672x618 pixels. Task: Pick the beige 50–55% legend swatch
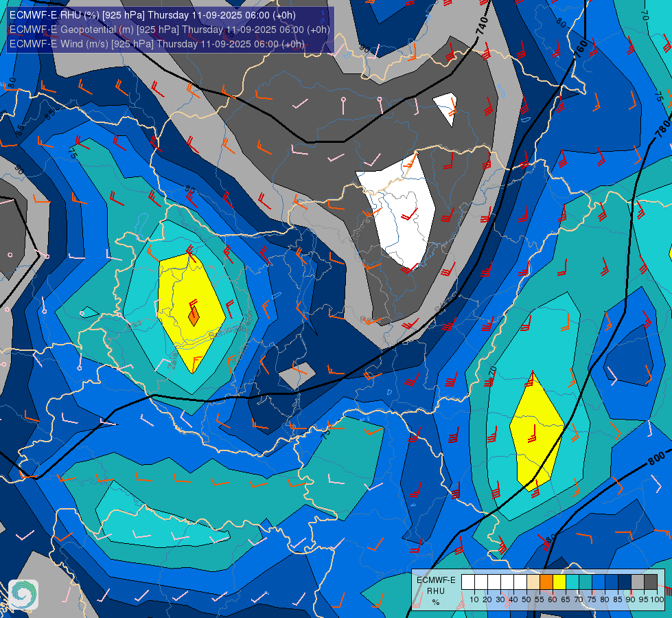[x=533, y=582]
